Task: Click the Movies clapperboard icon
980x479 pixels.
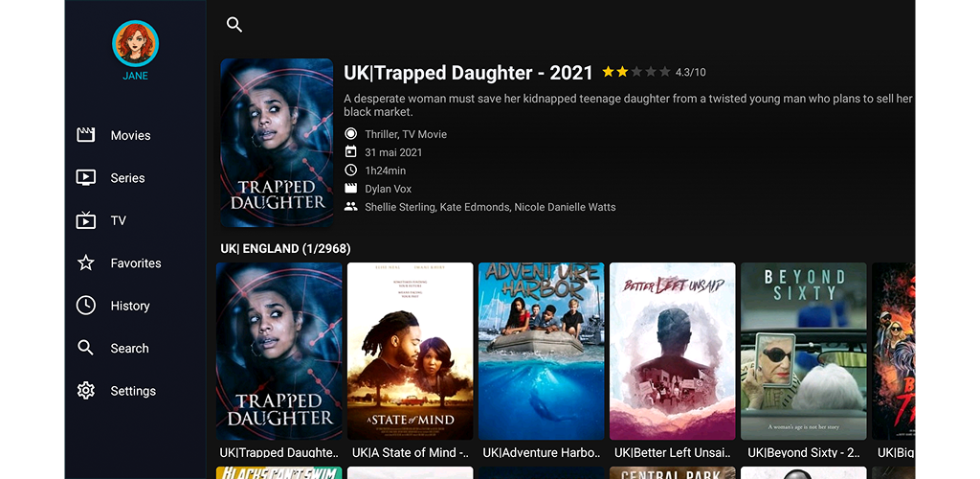Action: click(x=85, y=135)
